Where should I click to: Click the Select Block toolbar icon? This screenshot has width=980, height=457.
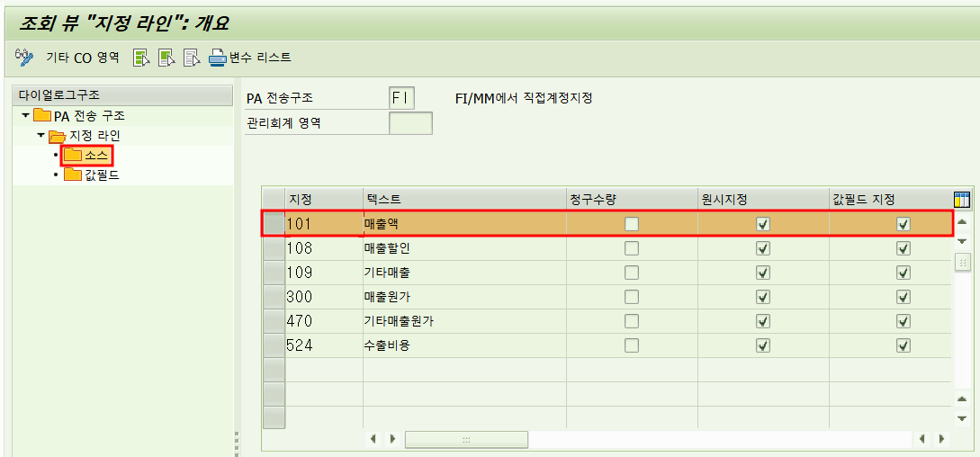pyautogui.click(x=166, y=58)
